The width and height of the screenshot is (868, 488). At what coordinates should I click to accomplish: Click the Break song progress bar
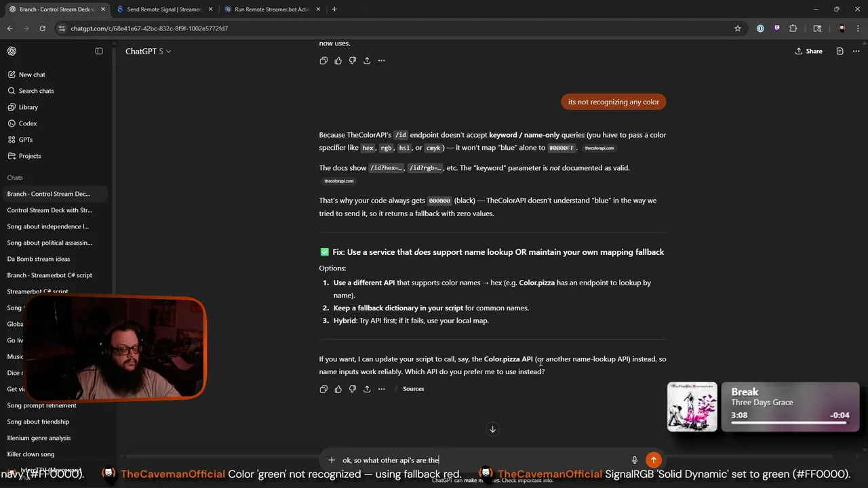click(x=789, y=423)
